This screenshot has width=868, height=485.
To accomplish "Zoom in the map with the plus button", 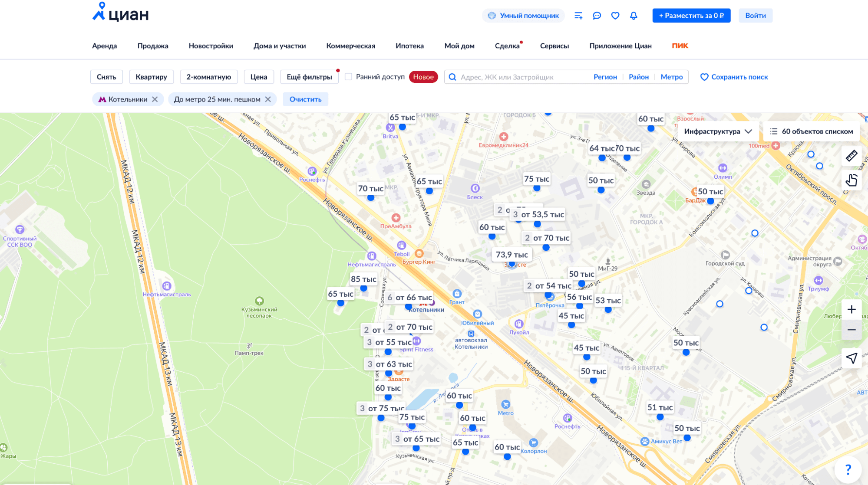I will (x=851, y=309).
